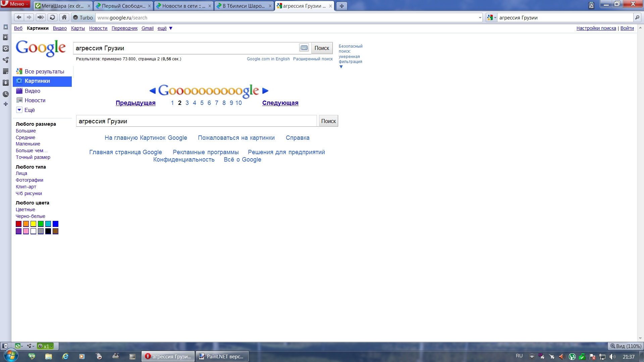644x362 pixels.
Task: Open Gmail from the top bar
Action: (x=148, y=28)
